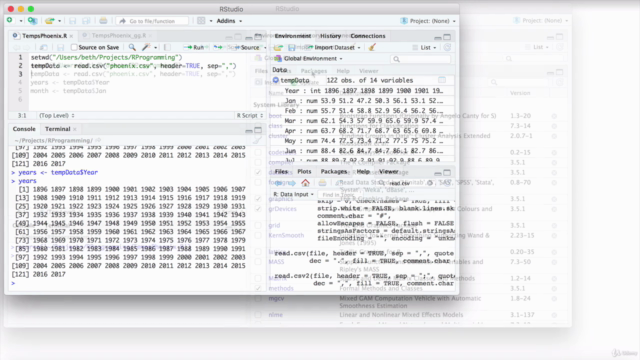Open the R Script file type selector
The height and width of the screenshot is (360, 640).
[249, 116]
